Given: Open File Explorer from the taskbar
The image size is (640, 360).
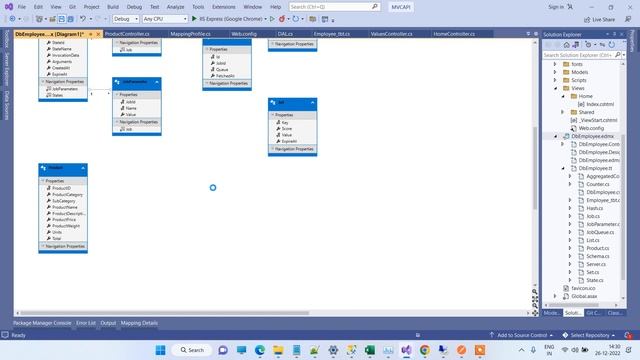Looking at the screenshot, I should point(278,350).
